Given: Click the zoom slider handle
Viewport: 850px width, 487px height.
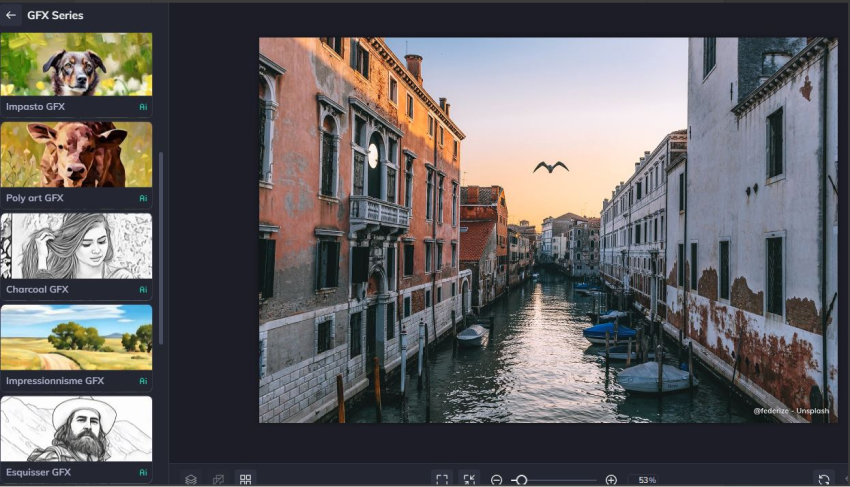Looking at the screenshot, I should pyautogui.click(x=521, y=480).
